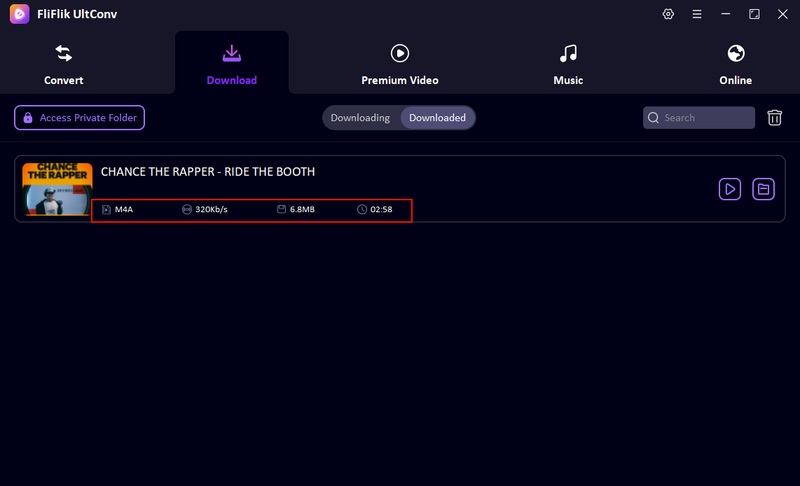
Task: Open the hamburger menu icon
Action: [696, 14]
